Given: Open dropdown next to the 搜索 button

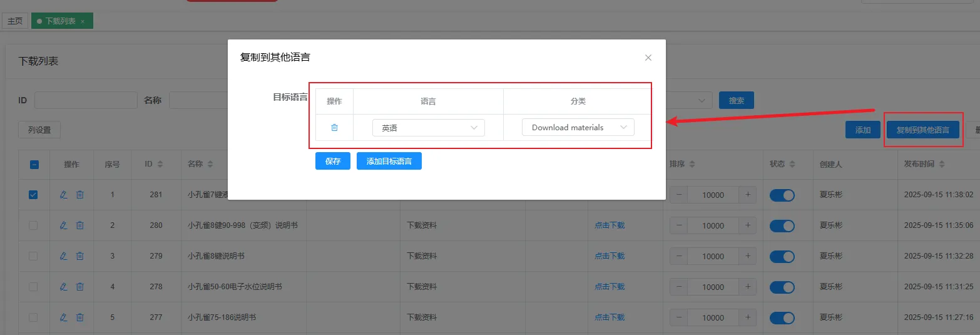Looking at the screenshot, I should [688, 100].
